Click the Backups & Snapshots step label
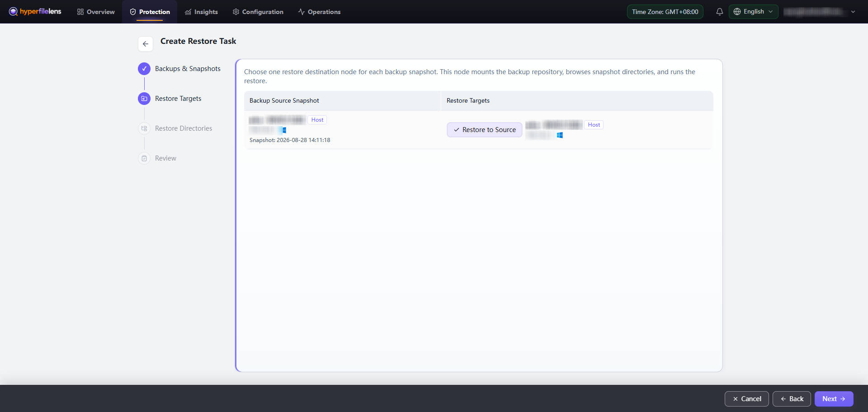868x412 pixels. (x=188, y=69)
